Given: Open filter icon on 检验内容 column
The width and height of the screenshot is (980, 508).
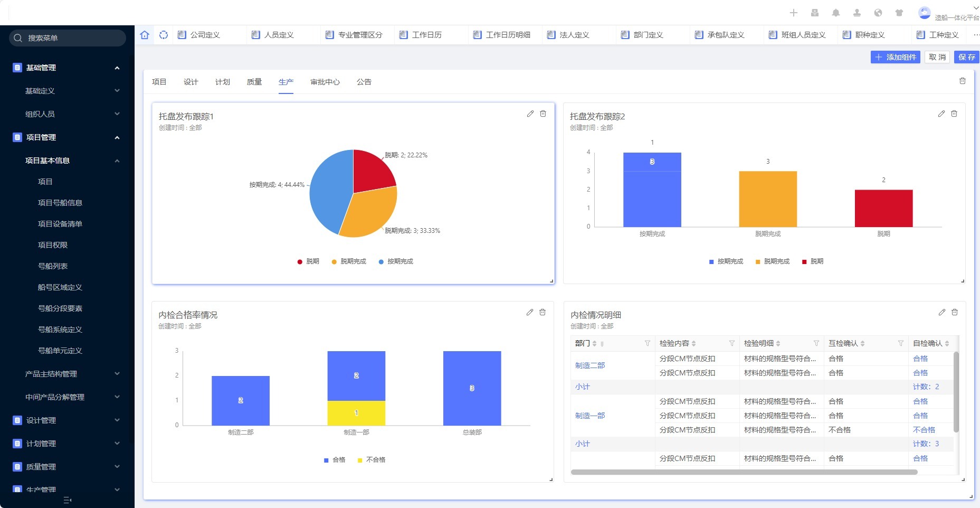Looking at the screenshot, I should [732, 343].
